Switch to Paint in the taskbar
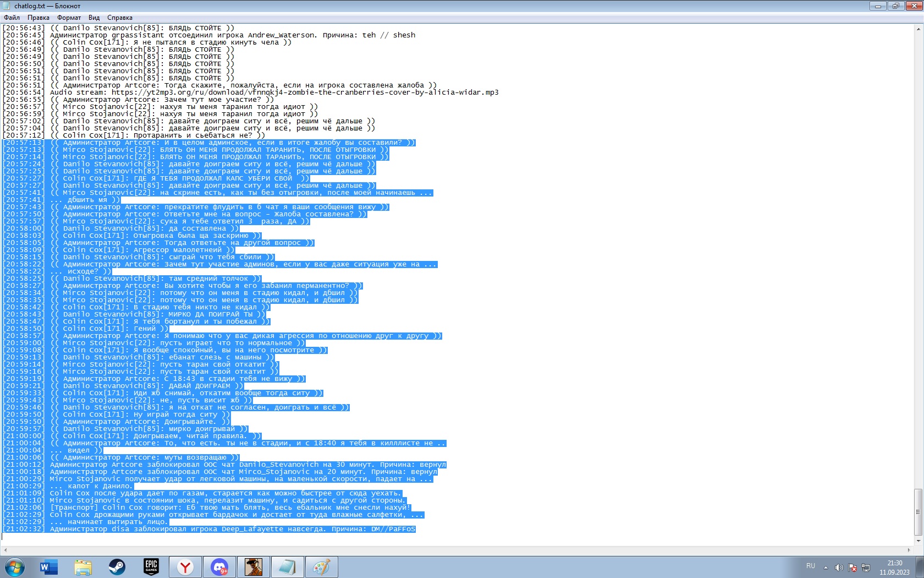Viewport: 924px width, 578px height. pyautogui.click(x=322, y=567)
